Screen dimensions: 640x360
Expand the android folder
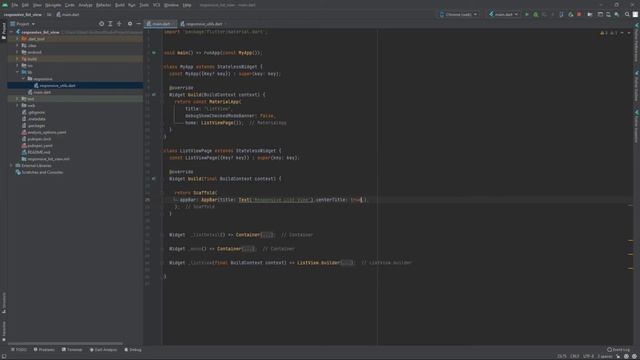tap(17, 52)
